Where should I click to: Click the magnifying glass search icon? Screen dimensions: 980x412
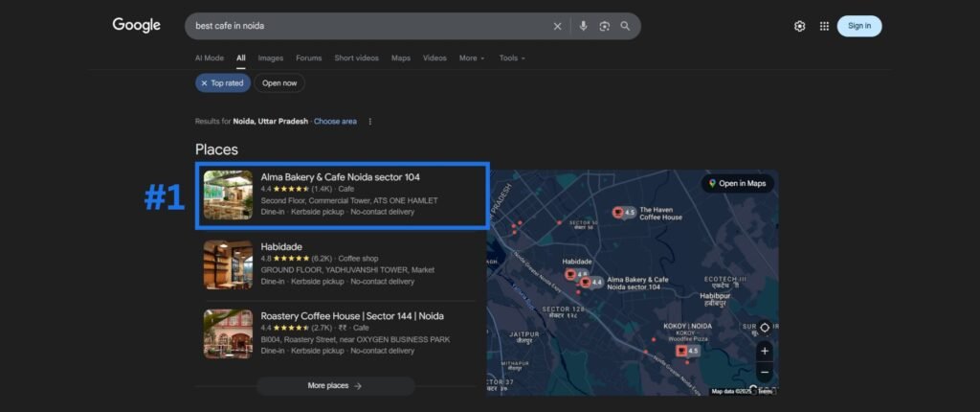[x=626, y=26]
